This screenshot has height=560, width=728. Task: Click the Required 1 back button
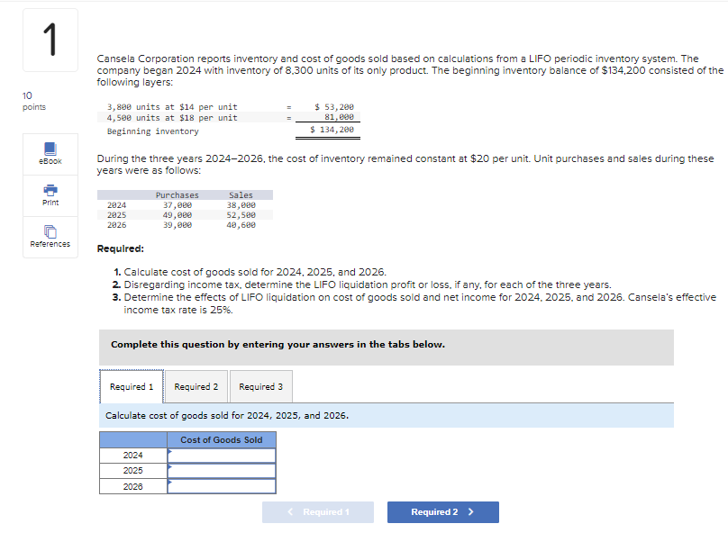coord(318,511)
